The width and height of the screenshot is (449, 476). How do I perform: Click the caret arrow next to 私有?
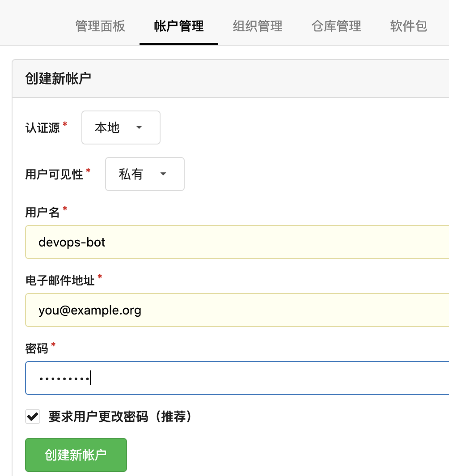tap(163, 174)
